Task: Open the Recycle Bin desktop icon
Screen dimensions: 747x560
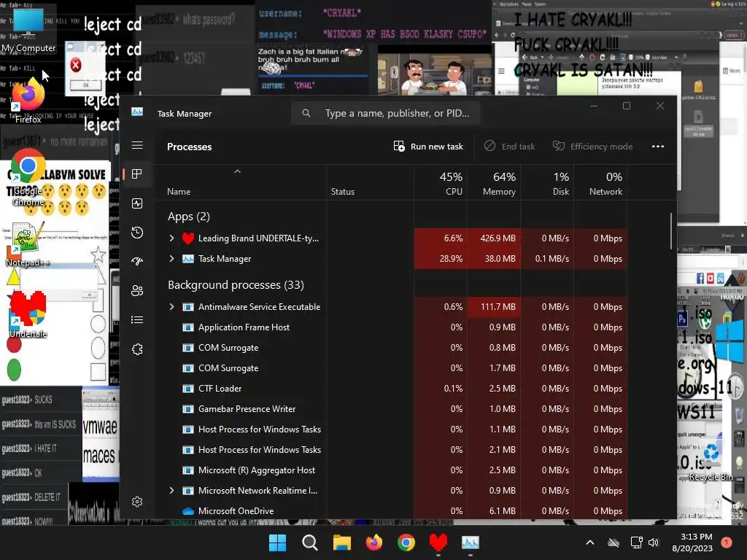Action: 711,462
